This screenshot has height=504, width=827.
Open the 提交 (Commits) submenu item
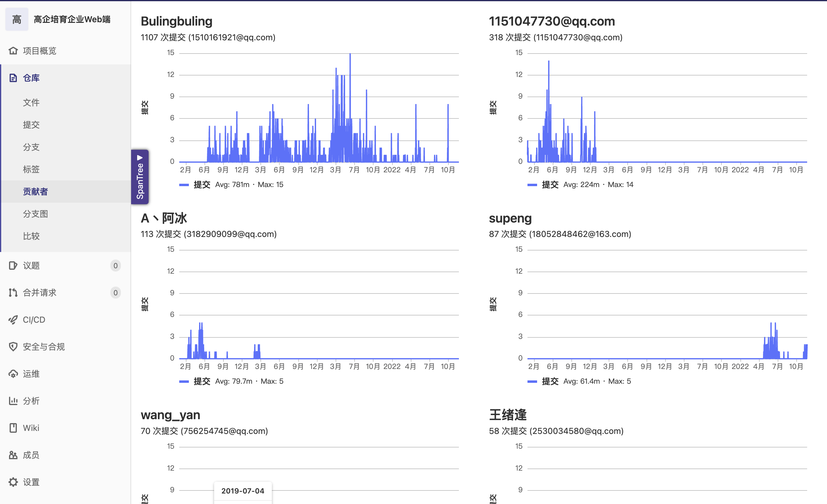[31, 125]
